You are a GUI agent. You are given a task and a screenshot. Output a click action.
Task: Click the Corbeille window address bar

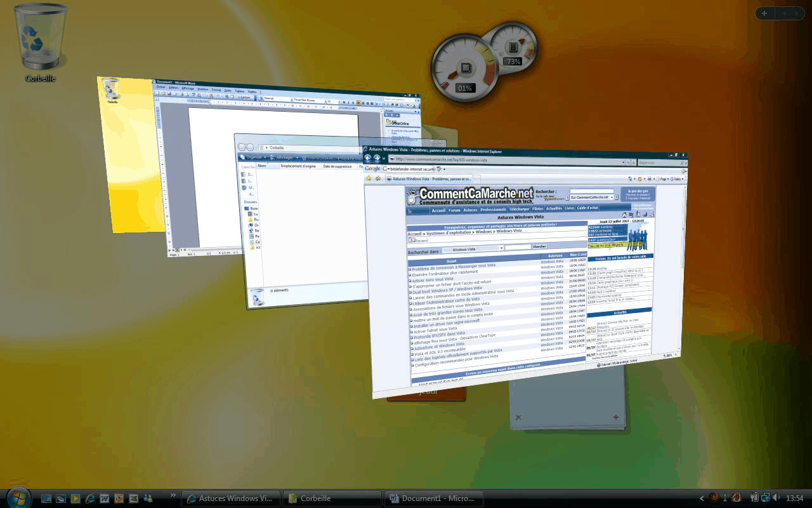(x=310, y=147)
